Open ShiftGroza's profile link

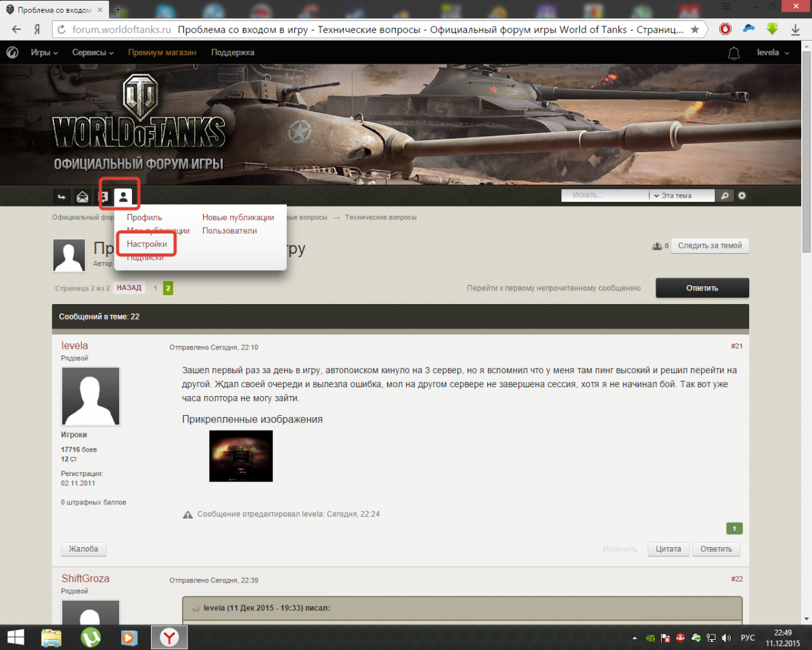click(85, 578)
